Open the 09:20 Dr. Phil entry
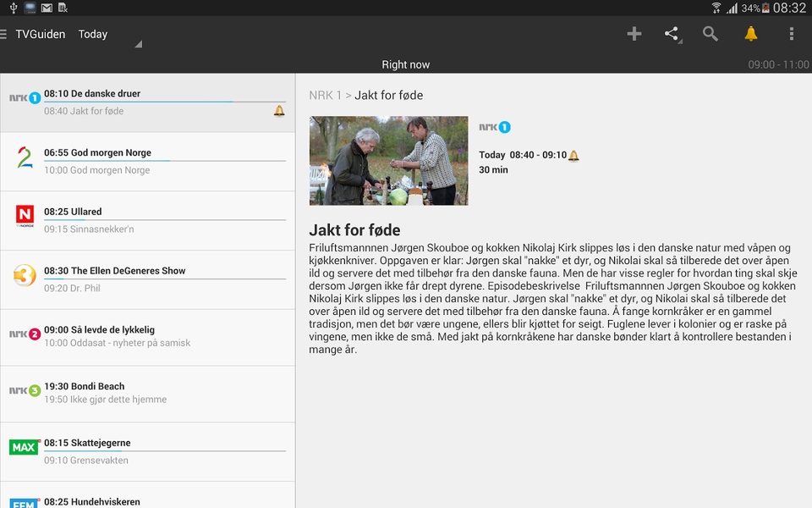Screen dimensions: 812x508 [x=72, y=288]
